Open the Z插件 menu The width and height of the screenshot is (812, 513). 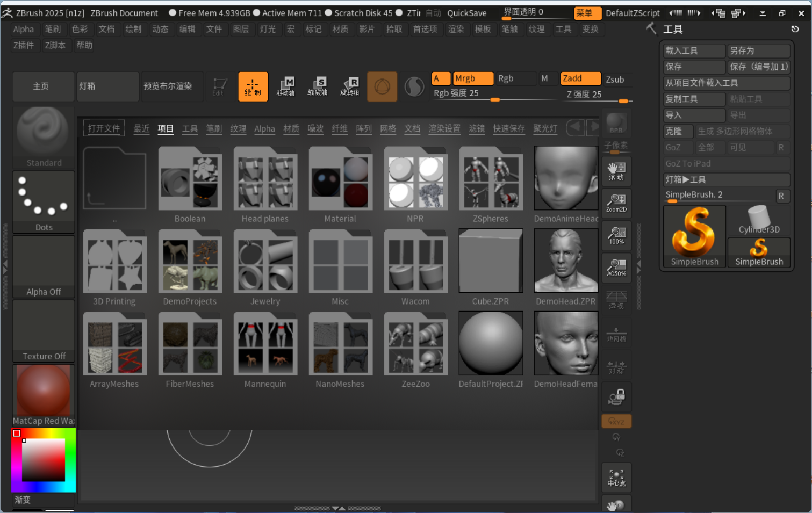click(24, 45)
